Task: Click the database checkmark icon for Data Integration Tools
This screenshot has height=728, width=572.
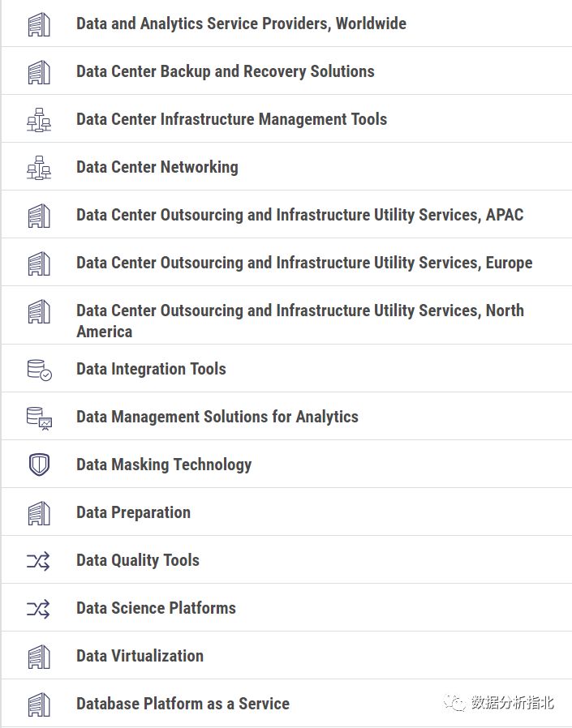Action: (39, 370)
